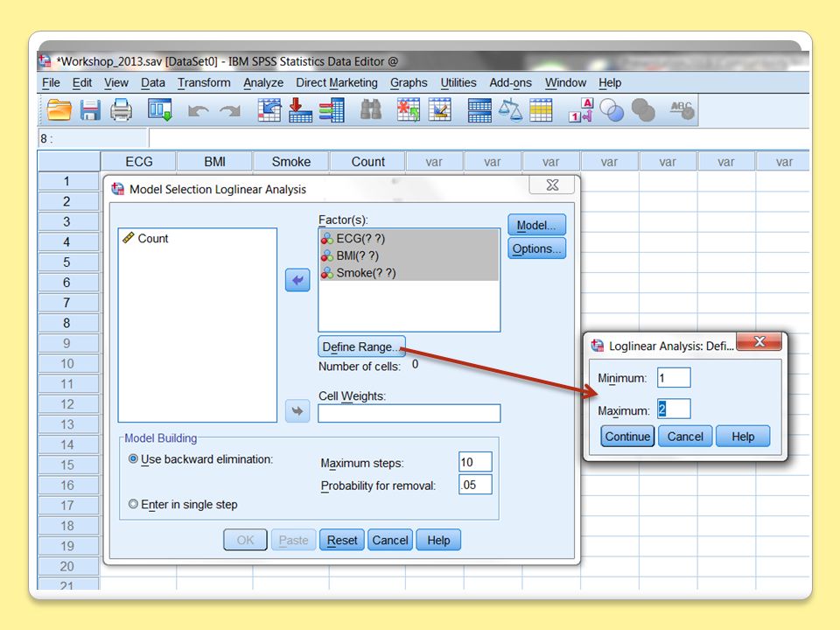Screen dimensions: 840x630
Task: Select ECG(? ?) in Factor(s) list
Action: pyautogui.click(x=409, y=238)
